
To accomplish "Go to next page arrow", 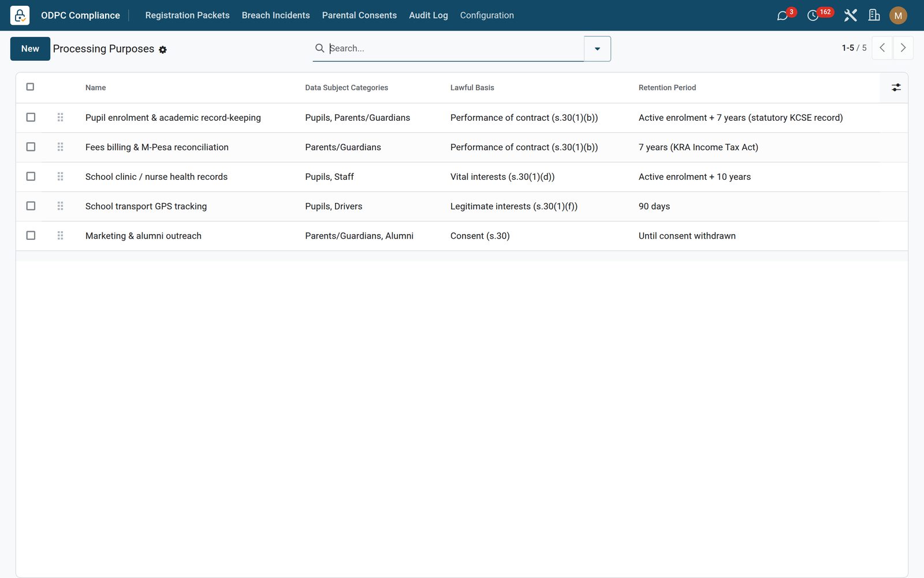I will (903, 48).
